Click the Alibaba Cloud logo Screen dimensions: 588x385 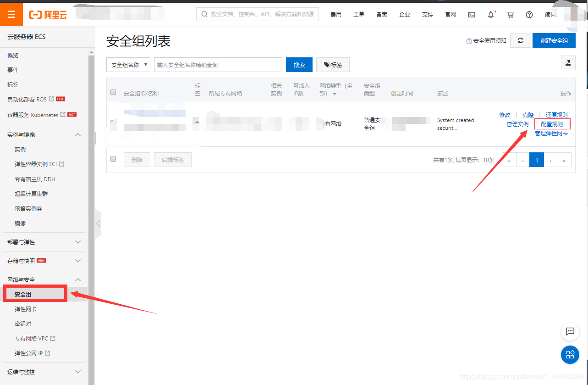[48, 15]
